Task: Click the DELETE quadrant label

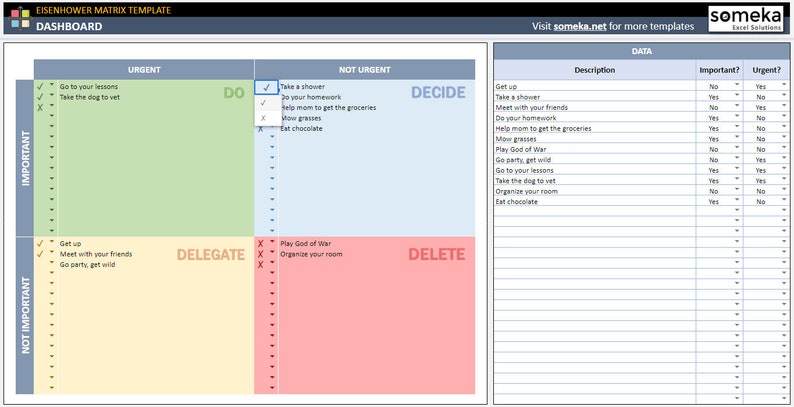Action: [436, 254]
